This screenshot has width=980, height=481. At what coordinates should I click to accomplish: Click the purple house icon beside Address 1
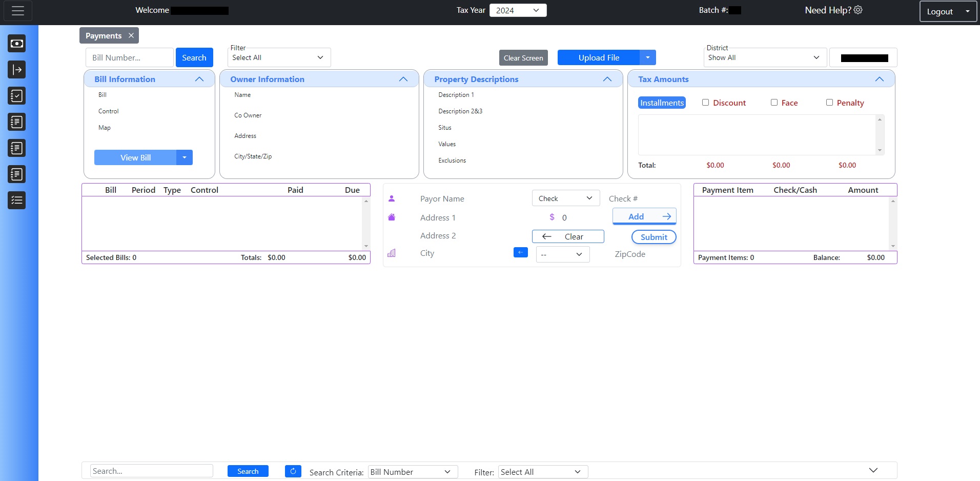tap(392, 217)
